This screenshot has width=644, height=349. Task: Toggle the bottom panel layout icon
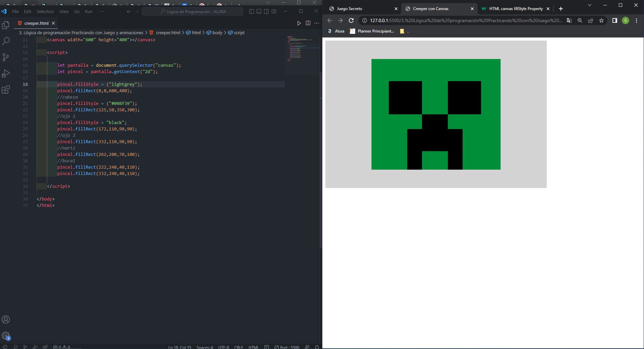pos(259,11)
